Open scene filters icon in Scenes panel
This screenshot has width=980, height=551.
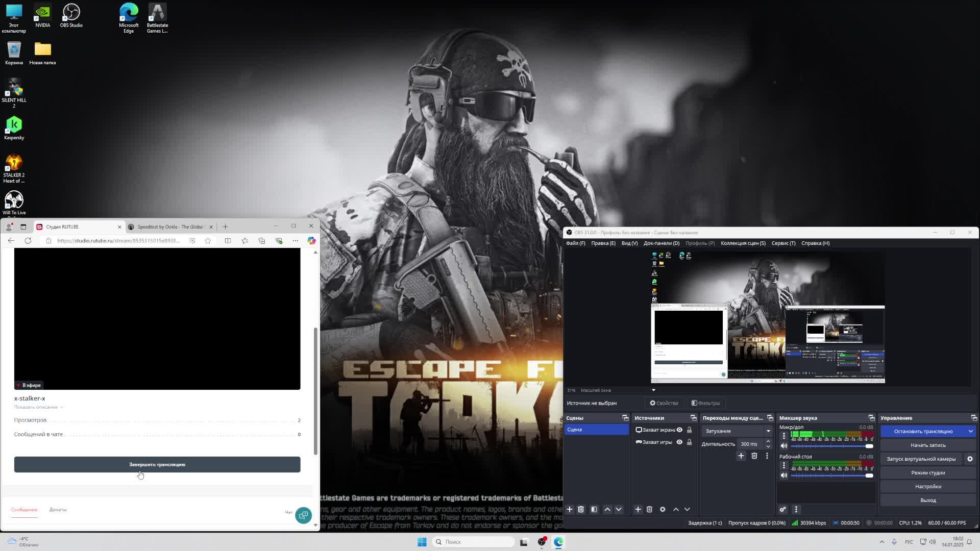(x=594, y=509)
